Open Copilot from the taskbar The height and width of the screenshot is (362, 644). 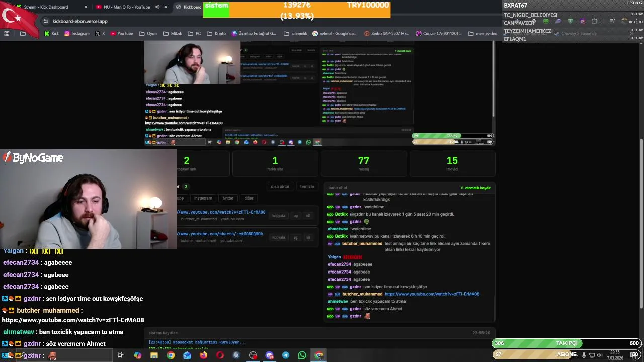(x=137, y=355)
